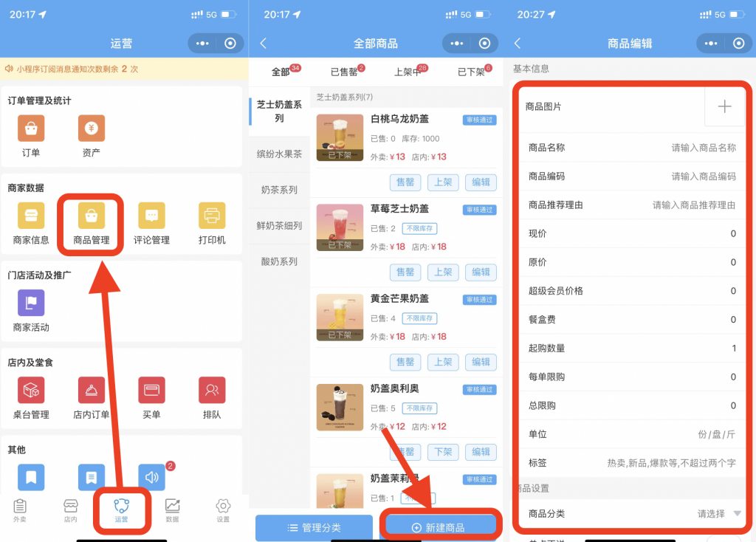Viewport: 756px width, 542px height.
Task: Select the 打印机 printer icon
Action: (x=211, y=219)
